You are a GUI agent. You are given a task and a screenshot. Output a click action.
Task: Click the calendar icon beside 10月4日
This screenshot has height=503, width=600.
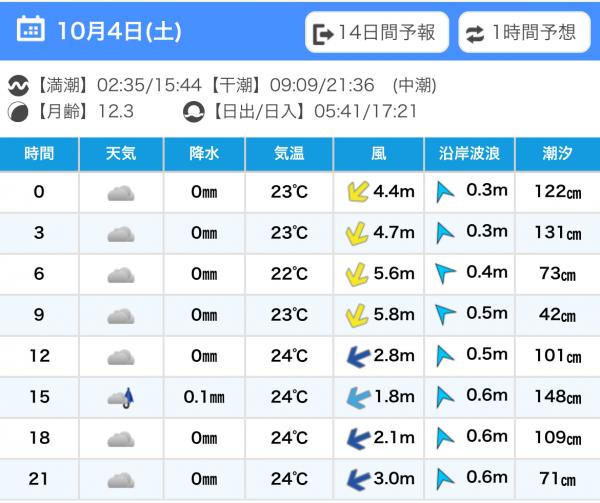point(31,30)
